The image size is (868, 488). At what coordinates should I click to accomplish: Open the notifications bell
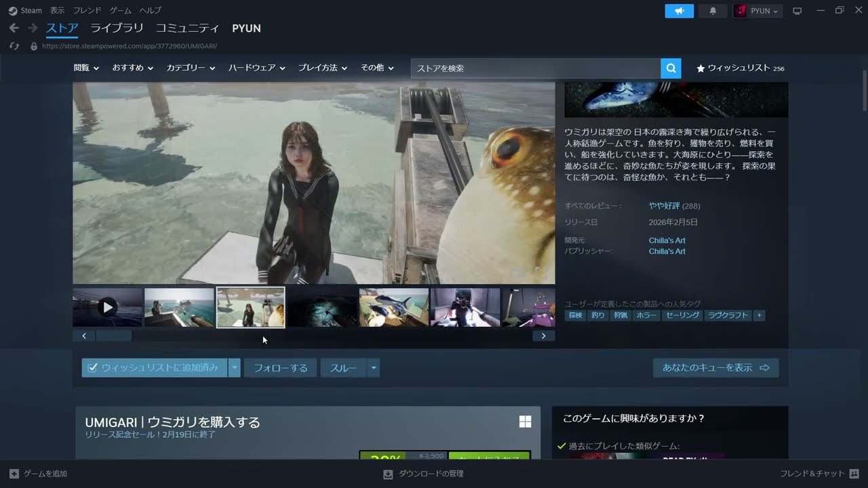tap(713, 11)
